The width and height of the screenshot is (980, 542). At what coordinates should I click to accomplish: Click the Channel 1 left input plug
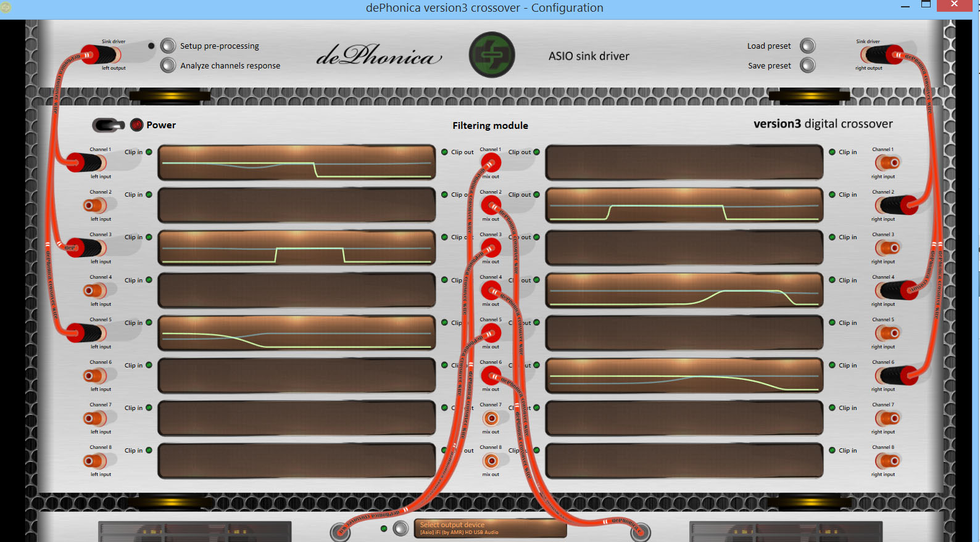click(86, 163)
